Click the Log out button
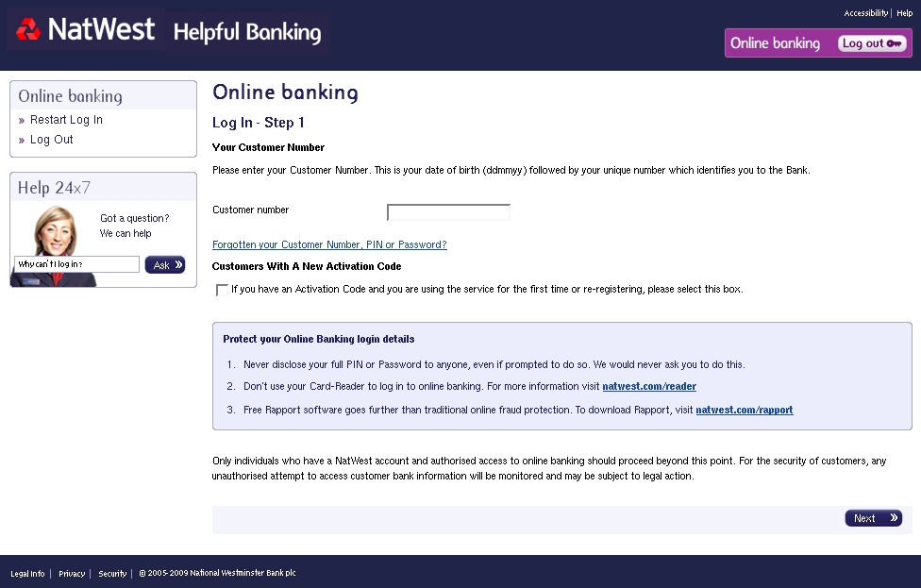This screenshot has width=921, height=588. click(x=872, y=43)
